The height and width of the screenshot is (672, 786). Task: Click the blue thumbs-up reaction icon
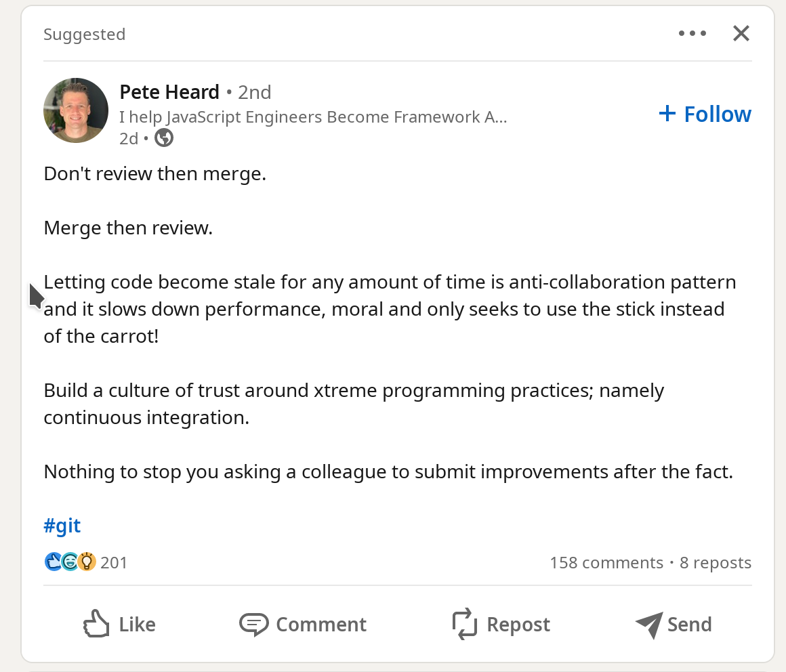point(54,562)
